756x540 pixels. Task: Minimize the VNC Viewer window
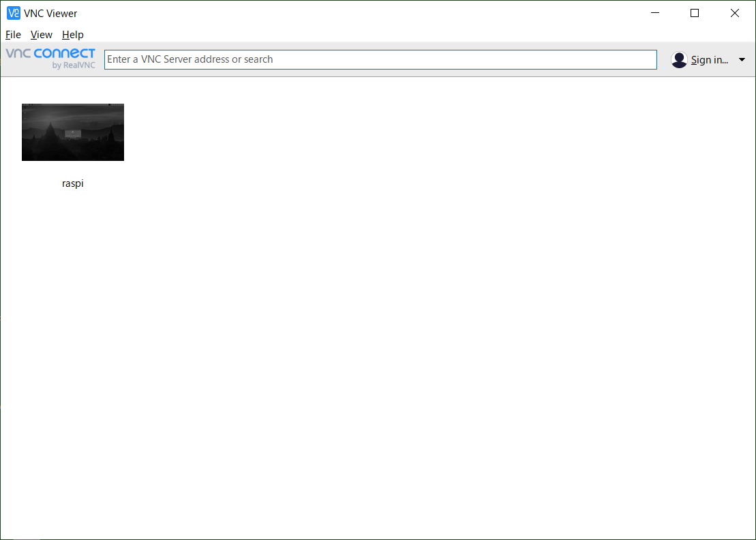point(654,13)
